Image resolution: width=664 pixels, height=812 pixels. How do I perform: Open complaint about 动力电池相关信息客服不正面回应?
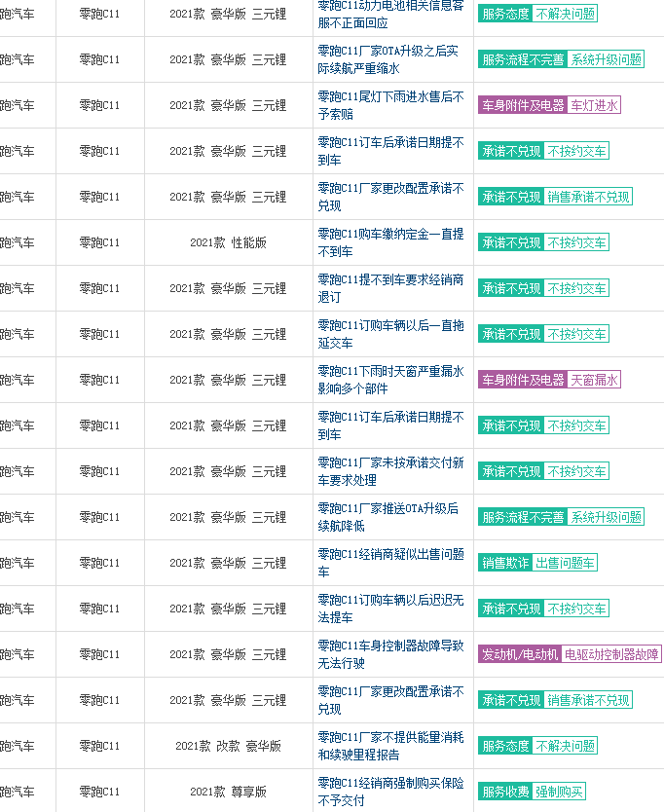(x=390, y=14)
